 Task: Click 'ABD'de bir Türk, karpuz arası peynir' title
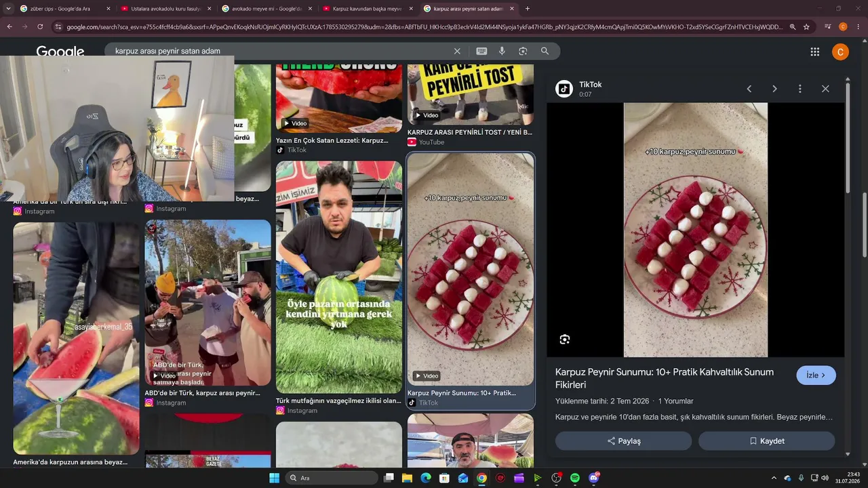pyautogui.click(x=202, y=393)
